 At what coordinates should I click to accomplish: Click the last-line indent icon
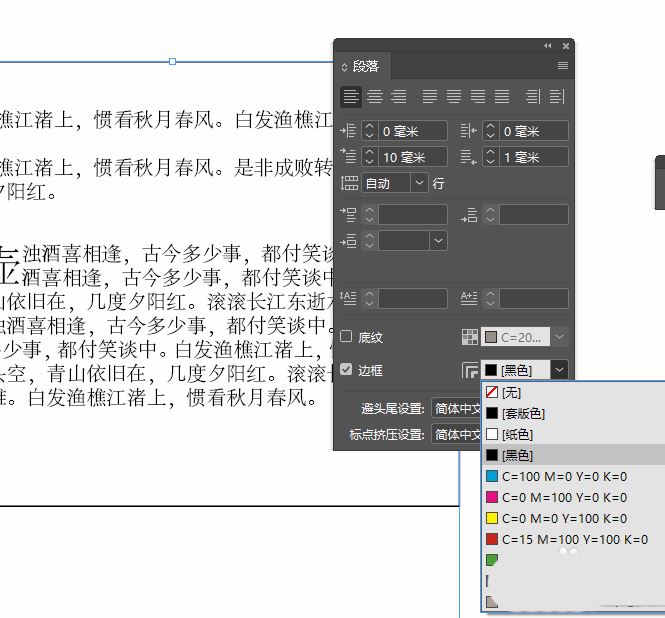point(469,157)
